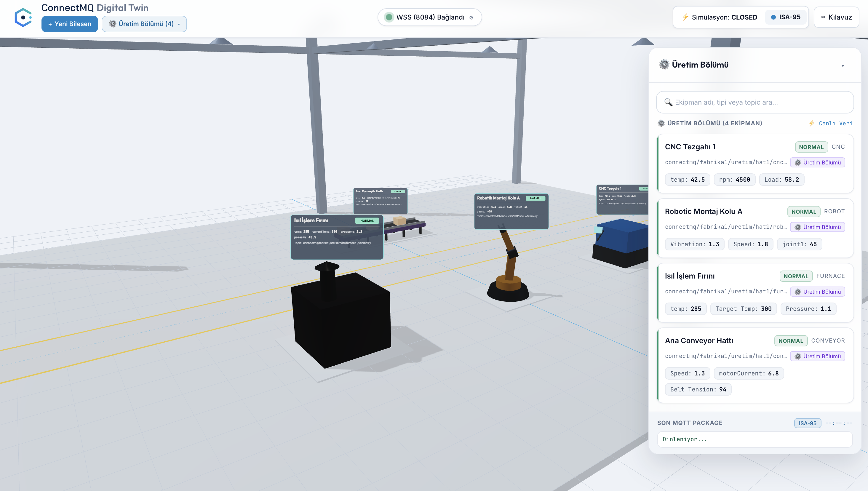Click the ConnectMQ hexagon logo

coord(23,17)
